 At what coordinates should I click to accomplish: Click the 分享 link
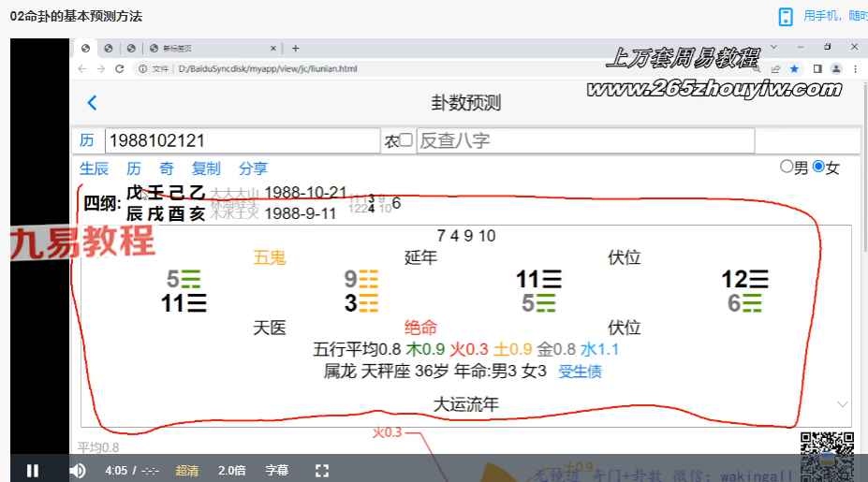pyautogui.click(x=253, y=168)
